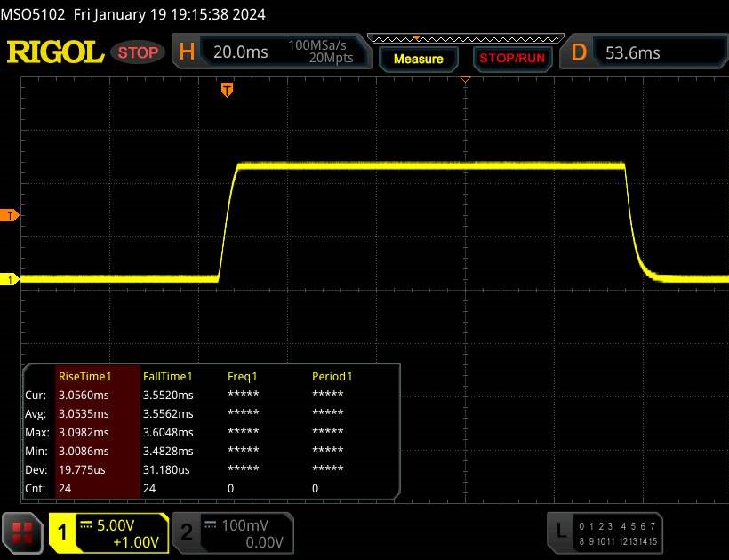Image resolution: width=729 pixels, height=560 pixels.
Task: Select the trigger level T marker on left edge
Action: 9,216
